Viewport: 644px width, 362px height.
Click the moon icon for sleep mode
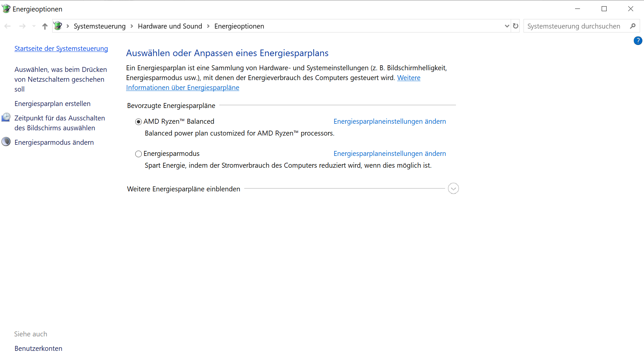point(6,142)
